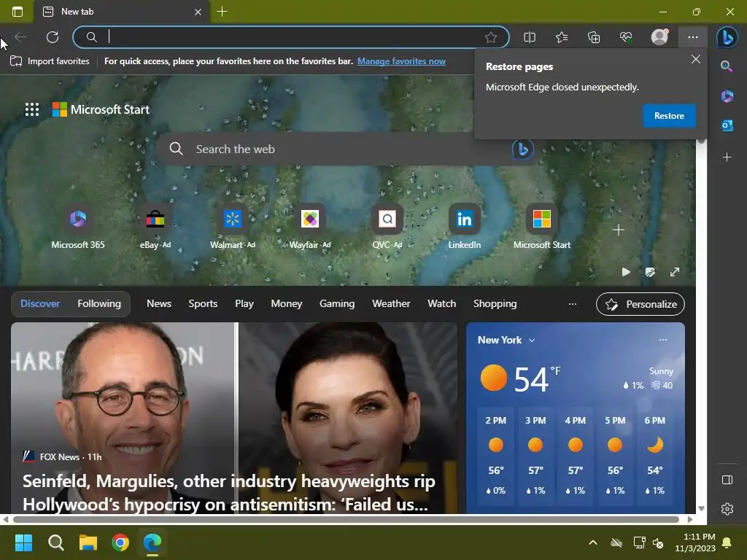Select the 2 PM hourly forecast
The height and width of the screenshot is (560, 747).
tap(495, 455)
